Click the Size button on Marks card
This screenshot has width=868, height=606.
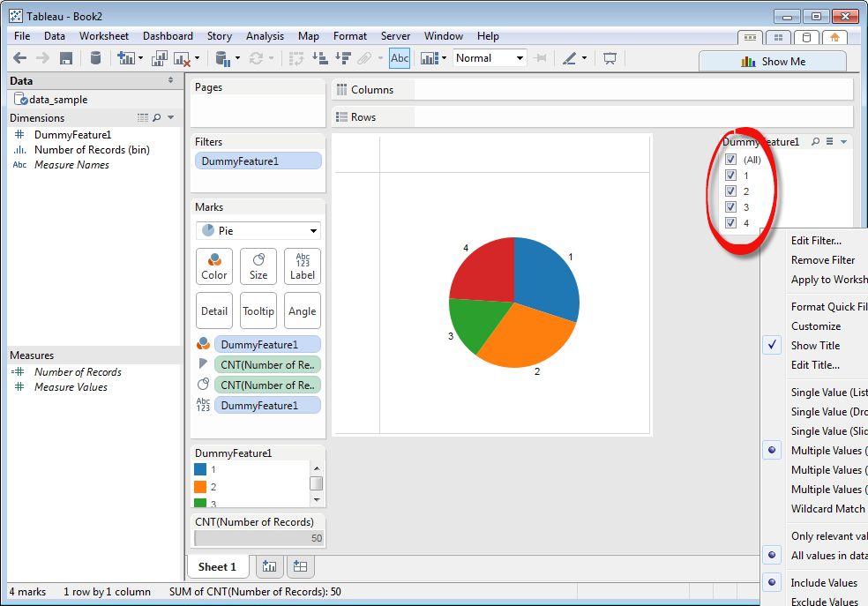click(x=258, y=266)
